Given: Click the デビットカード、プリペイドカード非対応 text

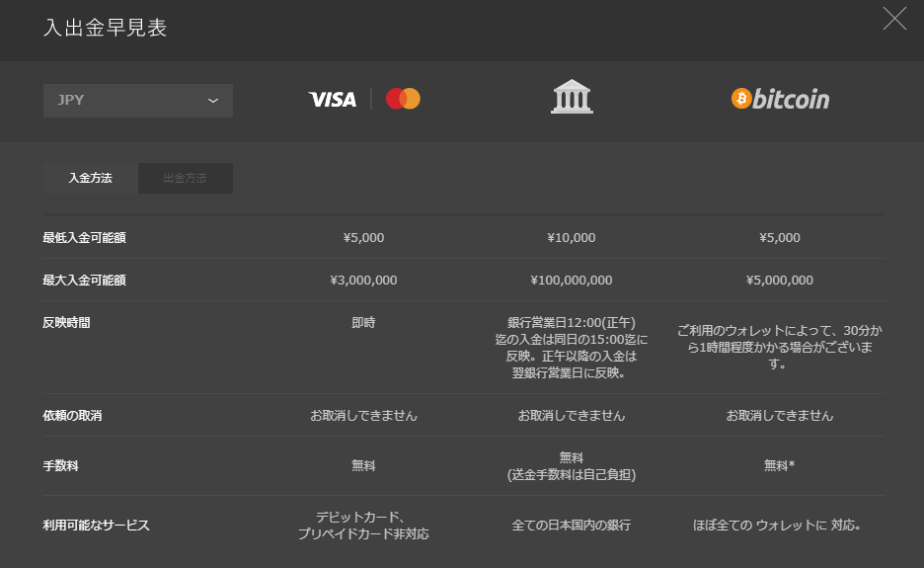Looking at the screenshot, I should 363,526.
